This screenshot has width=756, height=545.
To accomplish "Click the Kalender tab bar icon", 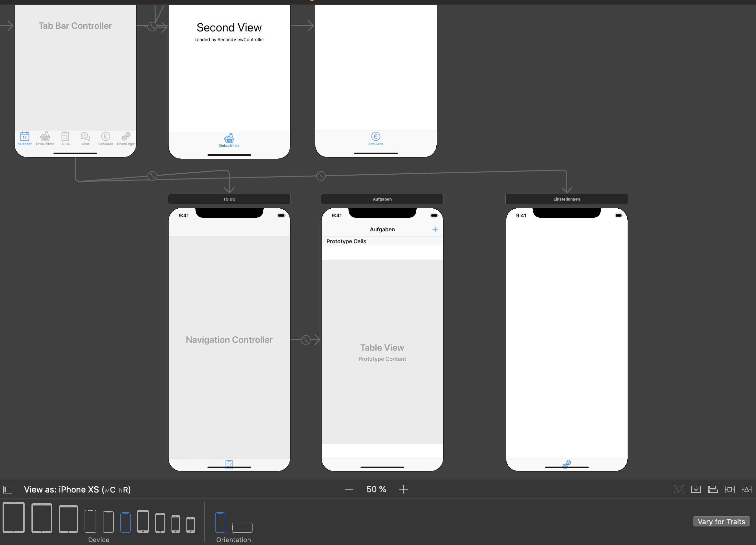I will pyautogui.click(x=24, y=138).
